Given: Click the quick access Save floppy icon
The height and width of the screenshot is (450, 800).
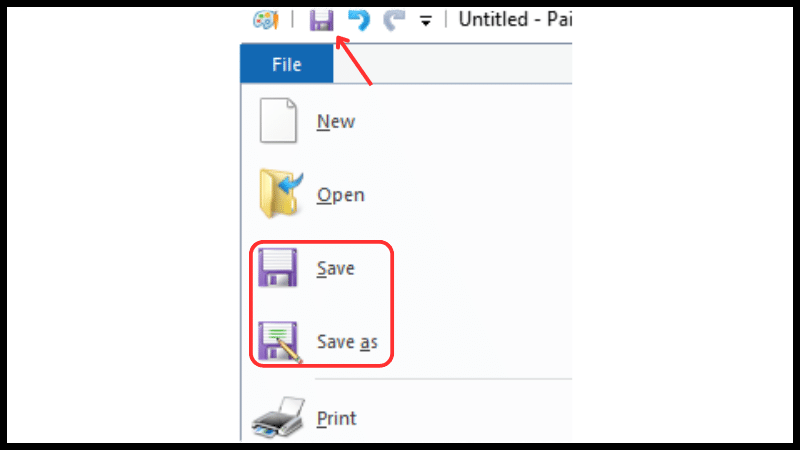Looking at the screenshot, I should [321, 20].
